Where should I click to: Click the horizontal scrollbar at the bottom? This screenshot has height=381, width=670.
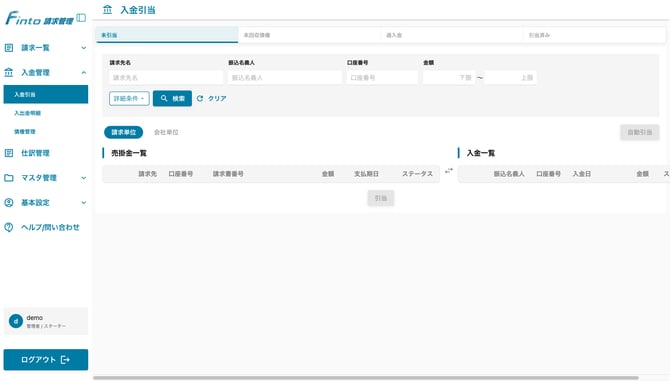coord(366,378)
